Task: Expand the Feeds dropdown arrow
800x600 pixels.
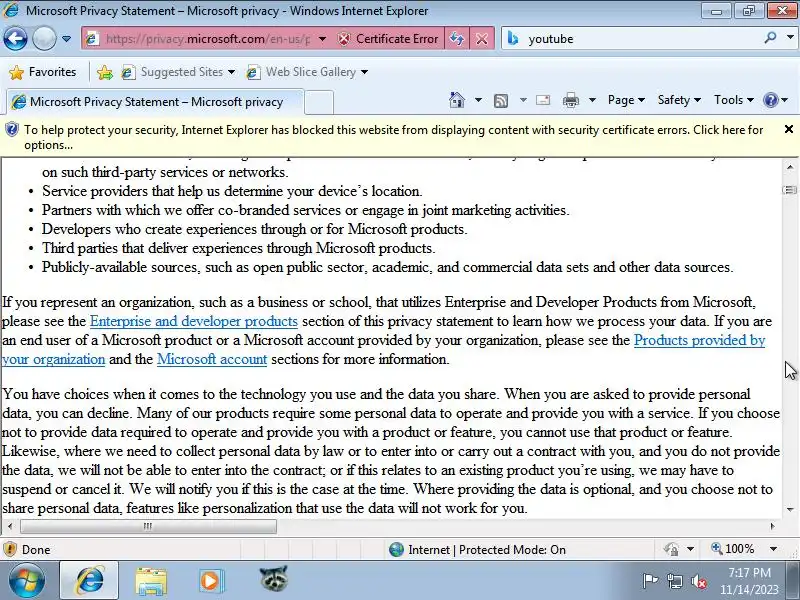Action: click(x=523, y=100)
